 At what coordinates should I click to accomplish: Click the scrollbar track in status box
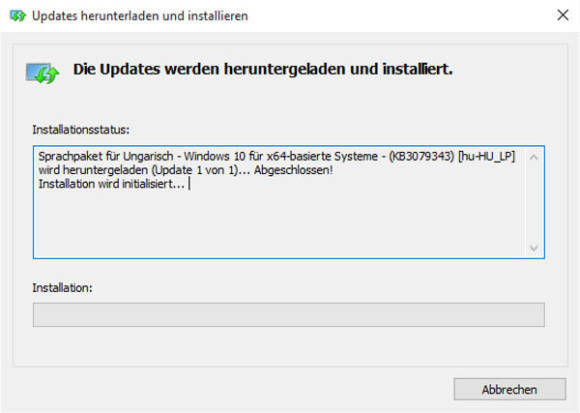pyautogui.click(x=533, y=203)
